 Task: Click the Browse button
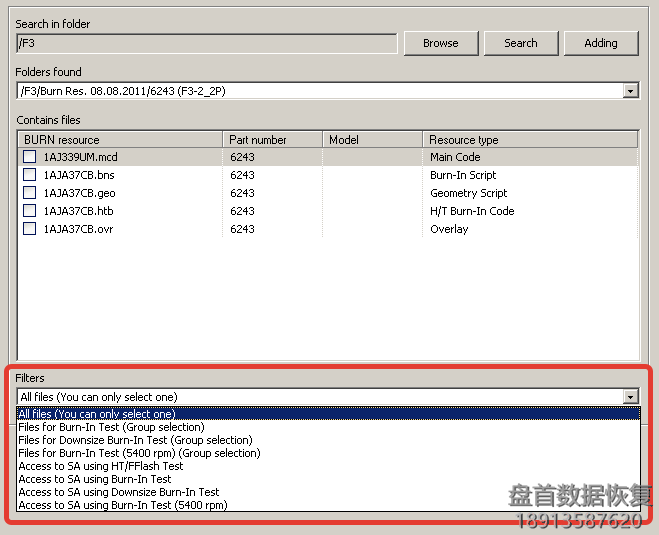click(x=440, y=43)
